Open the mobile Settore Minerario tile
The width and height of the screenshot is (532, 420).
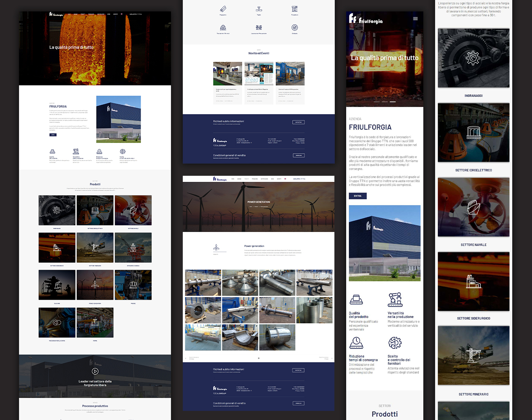pos(473,355)
